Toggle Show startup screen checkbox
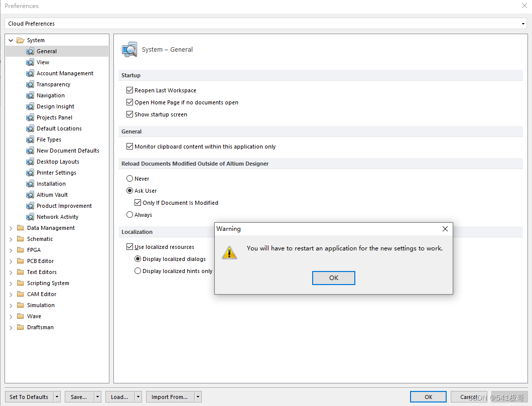The image size is (532, 406). coord(129,114)
